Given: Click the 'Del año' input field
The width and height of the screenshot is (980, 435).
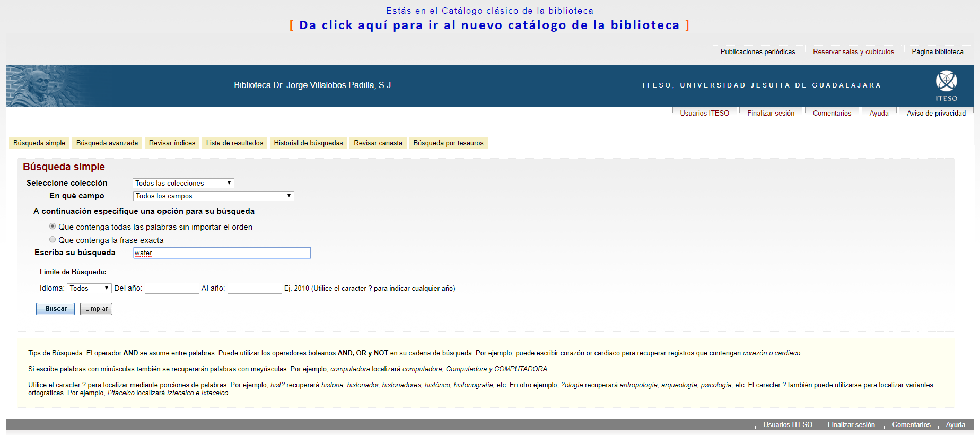Looking at the screenshot, I should point(172,288).
